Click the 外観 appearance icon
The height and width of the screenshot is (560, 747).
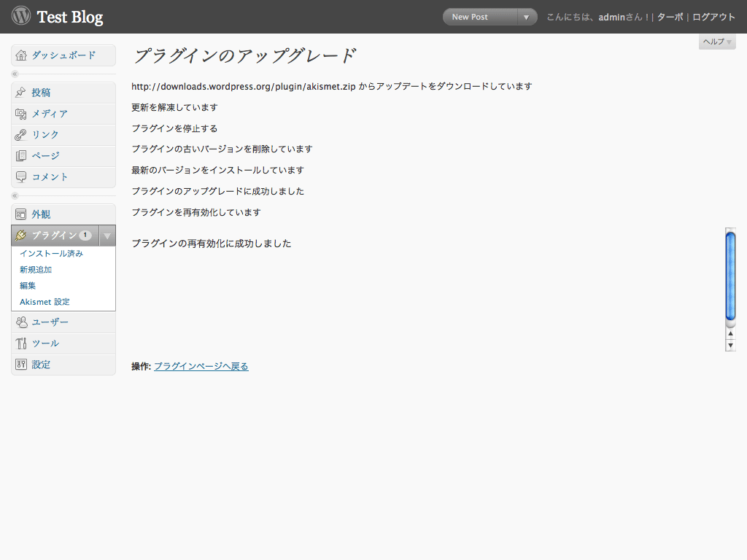pyautogui.click(x=20, y=214)
